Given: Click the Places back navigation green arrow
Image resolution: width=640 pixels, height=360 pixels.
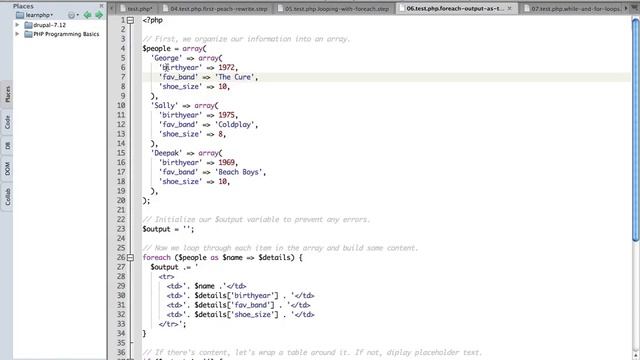Looking at the screenshot, I should (x=87, y=15).
